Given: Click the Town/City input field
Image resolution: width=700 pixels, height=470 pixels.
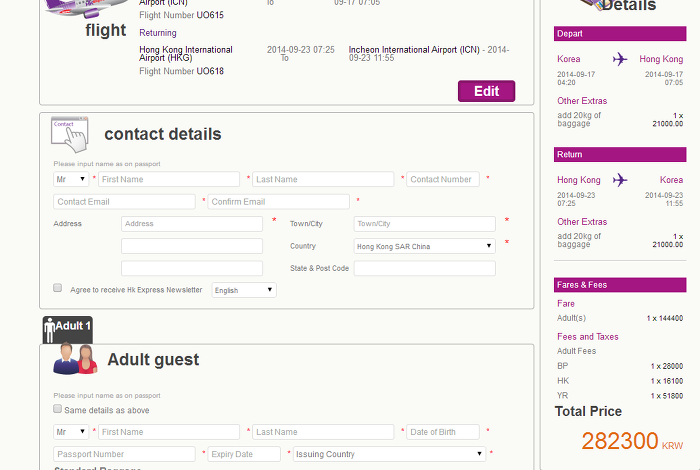Looking at the screenshot, I should click(424, 224).
